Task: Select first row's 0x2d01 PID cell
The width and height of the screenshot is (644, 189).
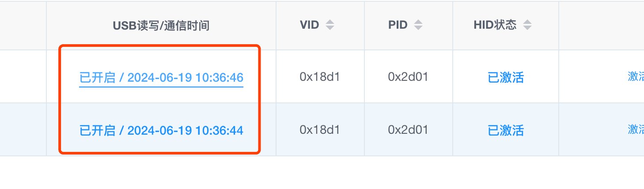Action: click(x=408, y=77)
